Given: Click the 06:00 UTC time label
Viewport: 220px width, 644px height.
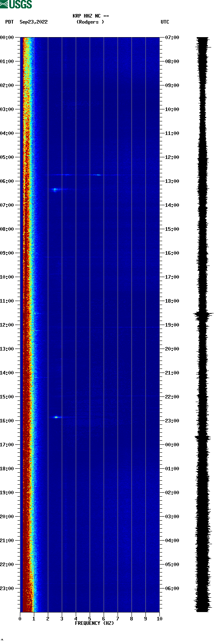Looking at the screenshot, I should 172,589.
